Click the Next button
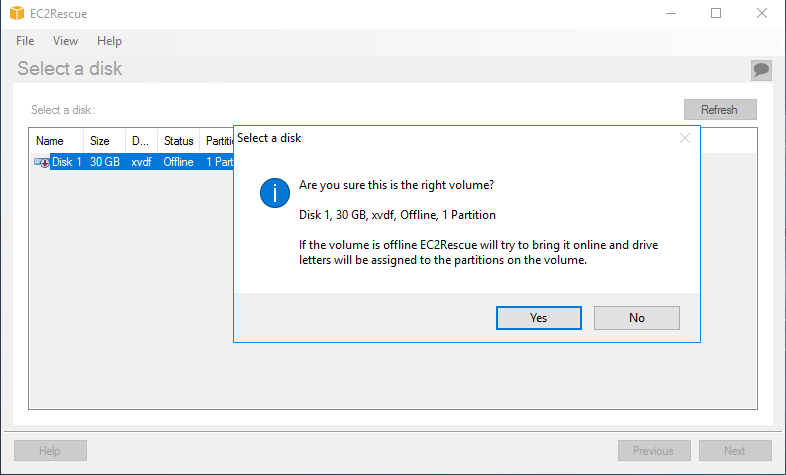 [735, 450]
